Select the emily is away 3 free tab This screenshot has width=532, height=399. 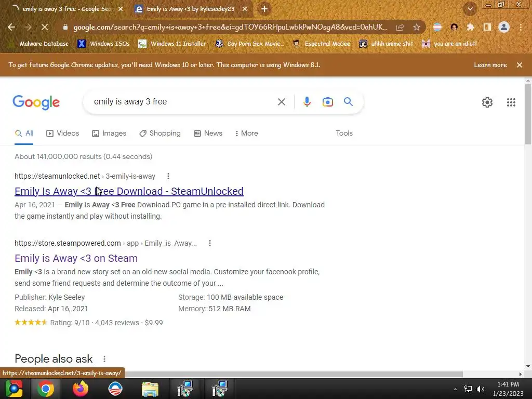[68, 9]
